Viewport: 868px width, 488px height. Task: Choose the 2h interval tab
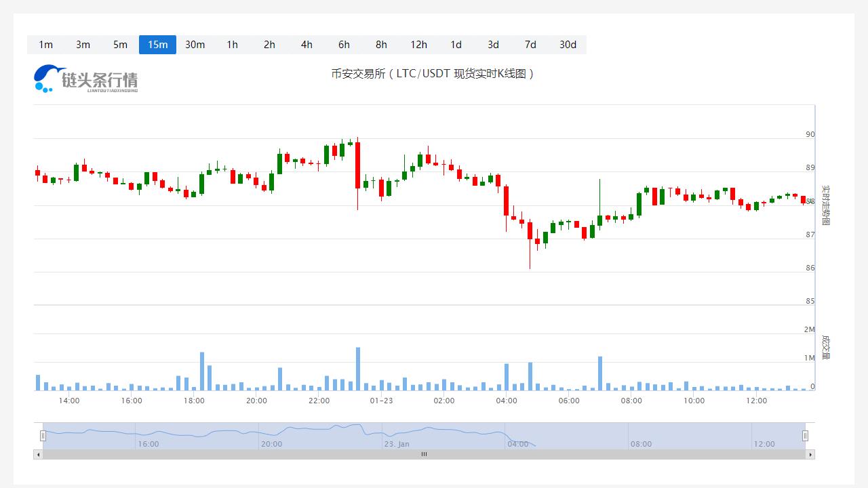pyautogui.click(x=269, y=45)
